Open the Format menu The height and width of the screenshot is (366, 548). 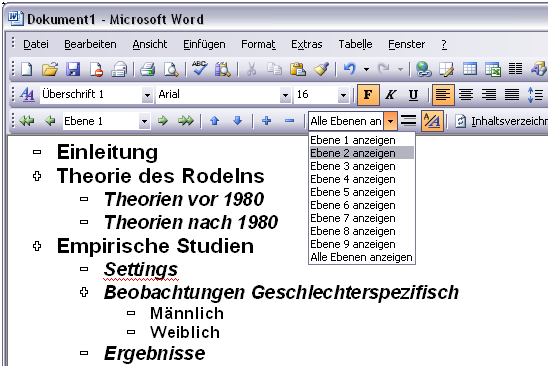(258, 44)
